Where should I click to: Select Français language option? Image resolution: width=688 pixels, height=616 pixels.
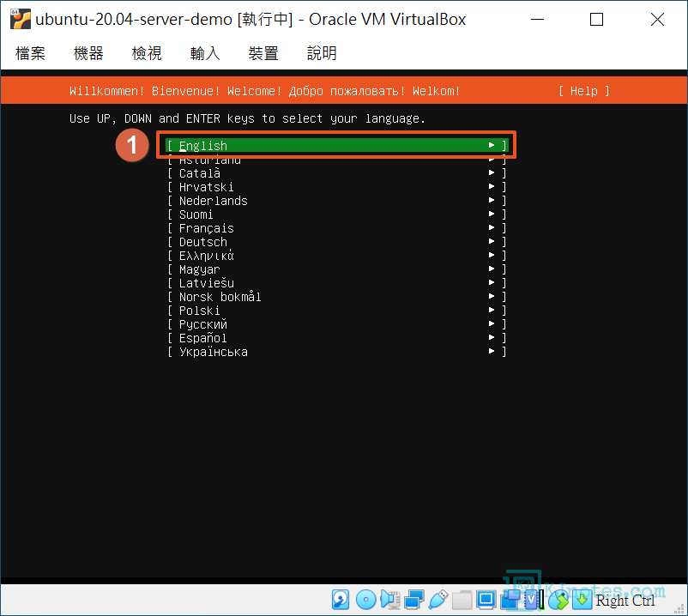pos(336,228)
